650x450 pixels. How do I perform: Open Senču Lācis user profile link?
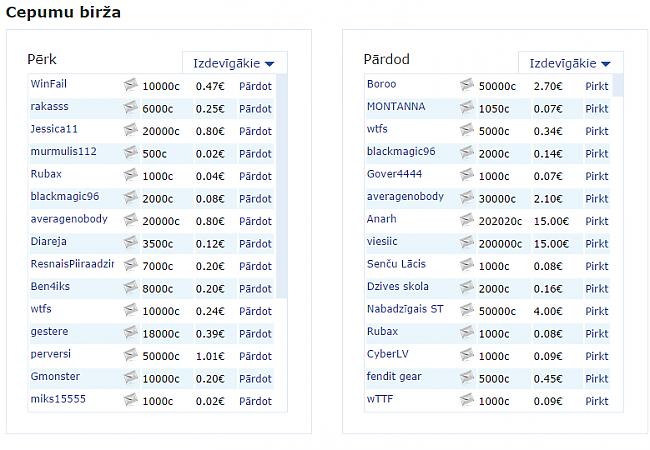point(396,264)
